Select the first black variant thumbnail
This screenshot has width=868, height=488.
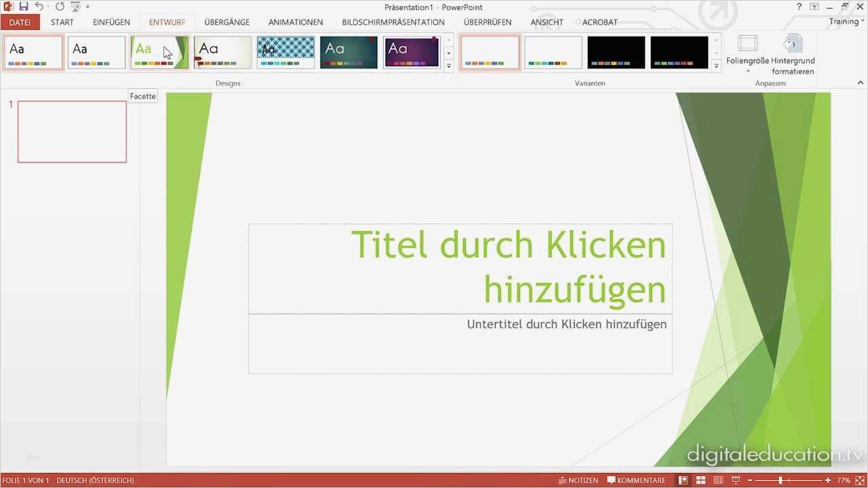[x=616, y=52]
